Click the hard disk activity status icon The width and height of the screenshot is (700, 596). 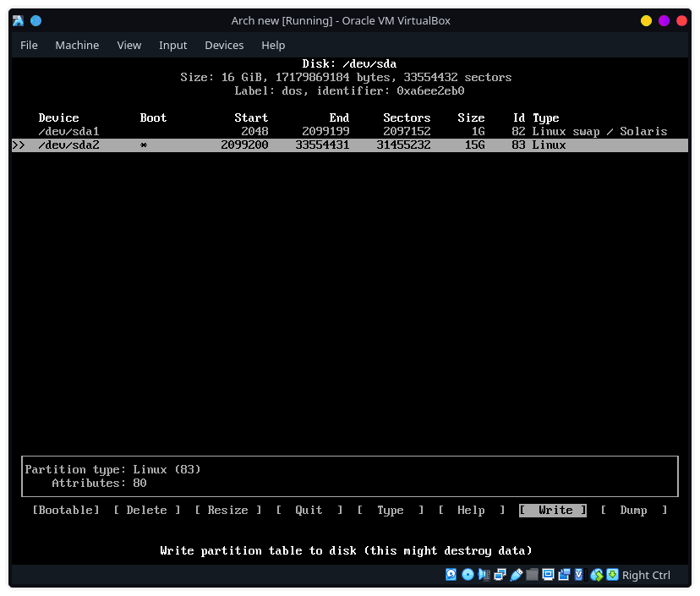[451, 575]
